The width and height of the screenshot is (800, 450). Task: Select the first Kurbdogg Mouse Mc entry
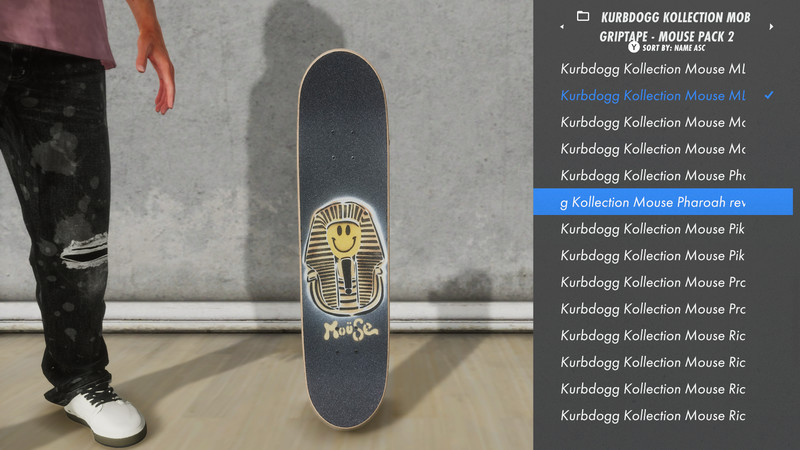[653, 122]
